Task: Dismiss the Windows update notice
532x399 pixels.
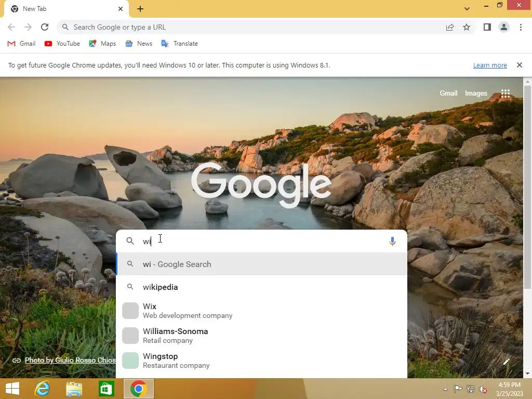Action: [519, 65]
